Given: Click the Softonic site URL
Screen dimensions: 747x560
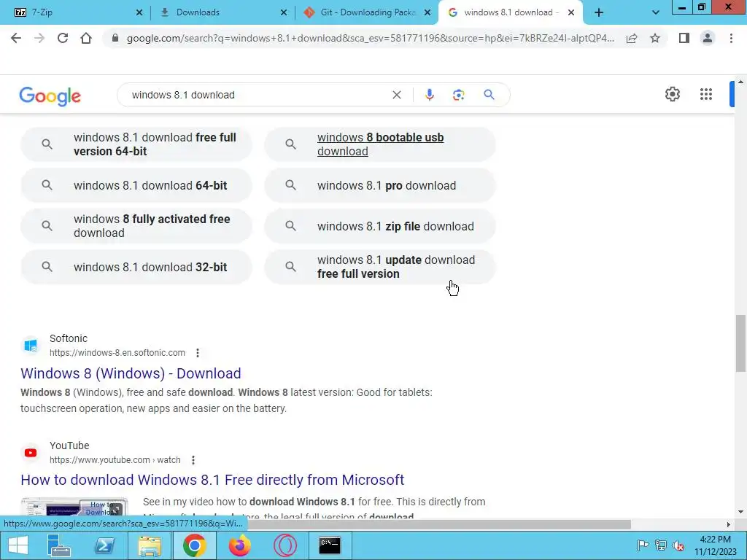Looking at the screenshot, I should pyautogui.click(x=117, y=353).
